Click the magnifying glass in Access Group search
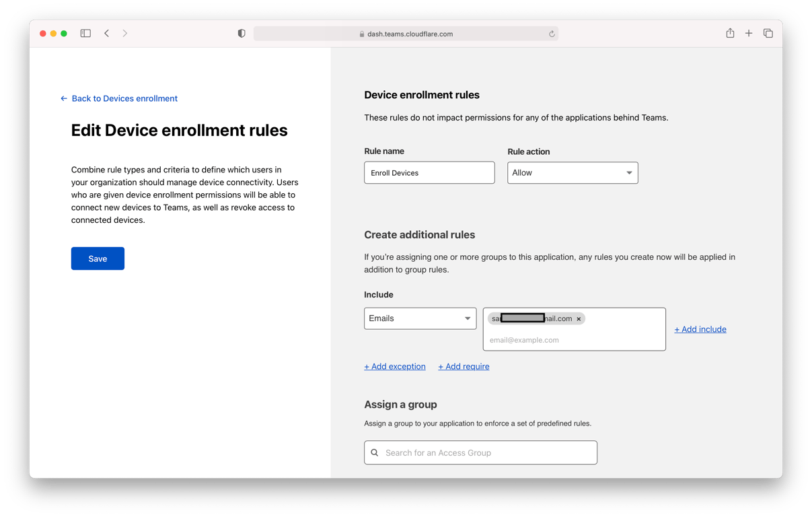This screenshot has height=517, width=812. (x=375, y=452)
